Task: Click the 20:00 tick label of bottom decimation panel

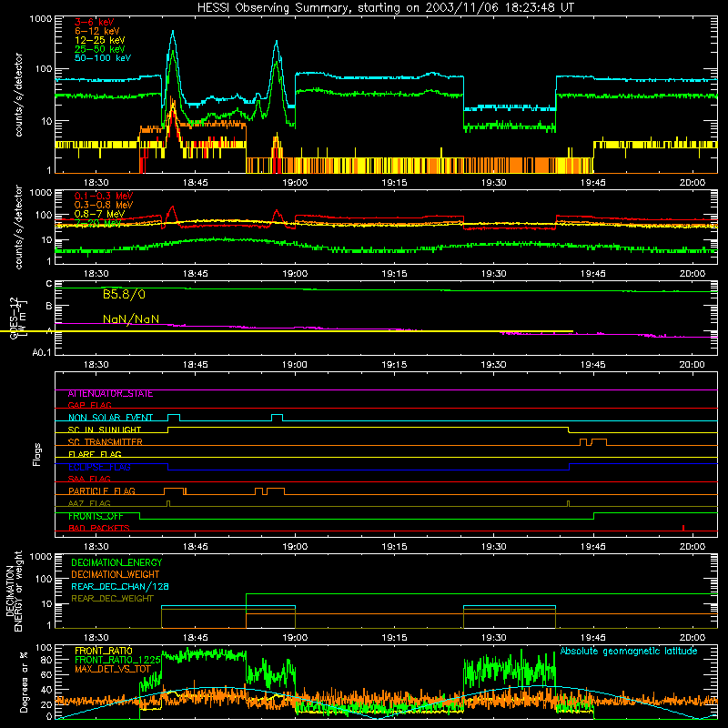Action: coord(693,638)
